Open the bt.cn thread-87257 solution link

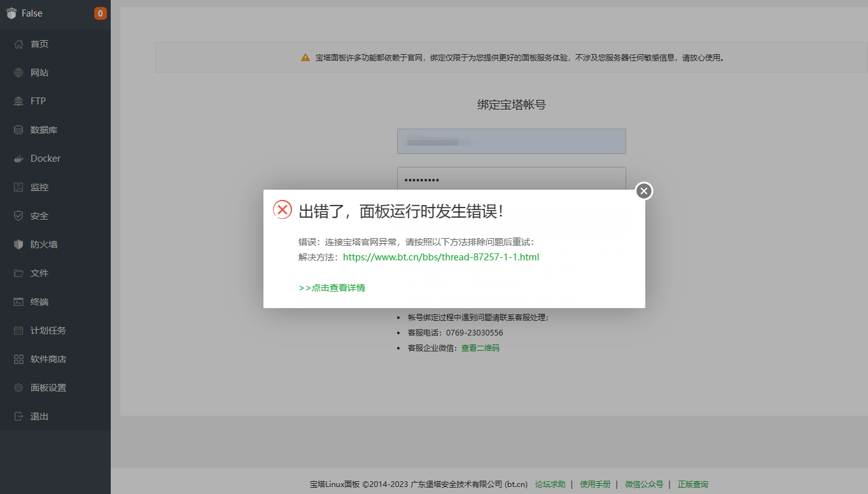point(441,257)
